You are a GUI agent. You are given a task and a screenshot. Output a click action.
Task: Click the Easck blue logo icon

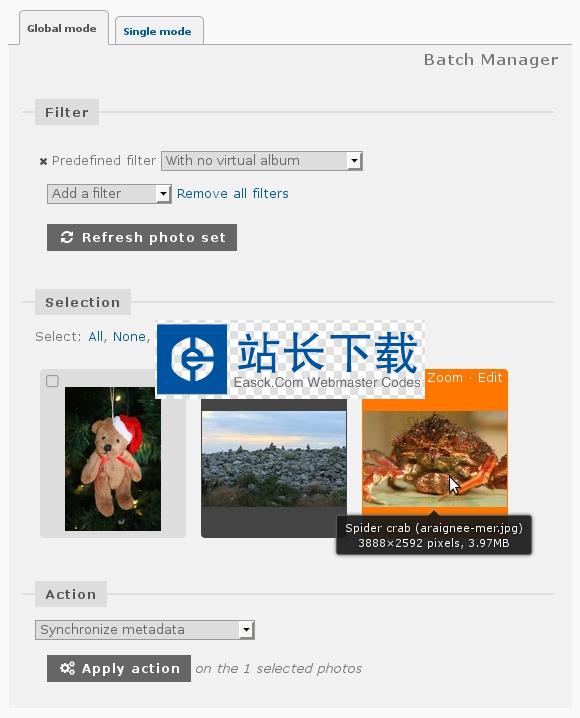point(192,359)
